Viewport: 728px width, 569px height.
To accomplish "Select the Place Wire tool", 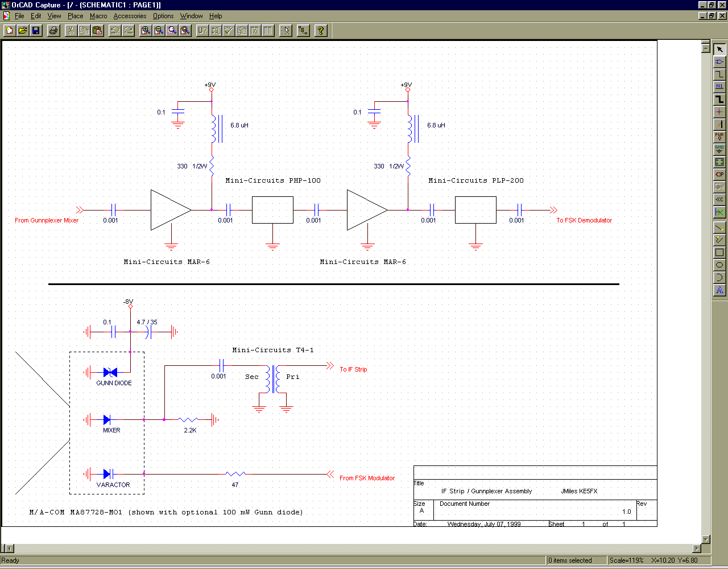I will coord(719,74).
